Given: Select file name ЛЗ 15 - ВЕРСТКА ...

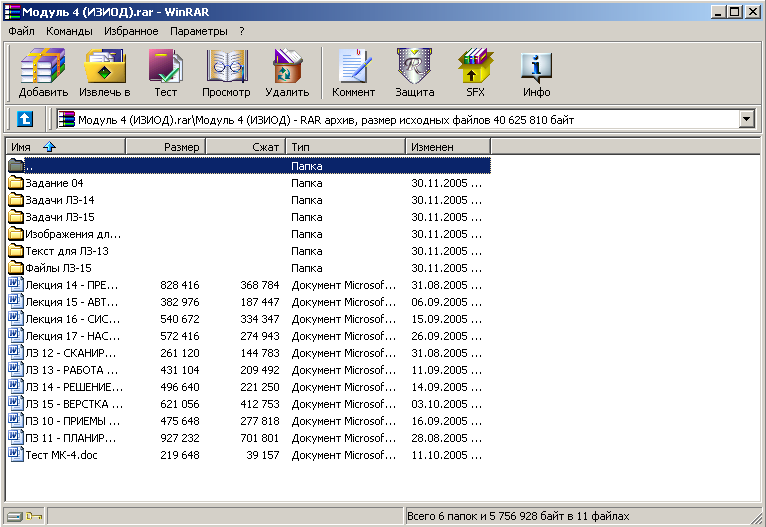Looking at the screenshot, I should tap(74, 404).
